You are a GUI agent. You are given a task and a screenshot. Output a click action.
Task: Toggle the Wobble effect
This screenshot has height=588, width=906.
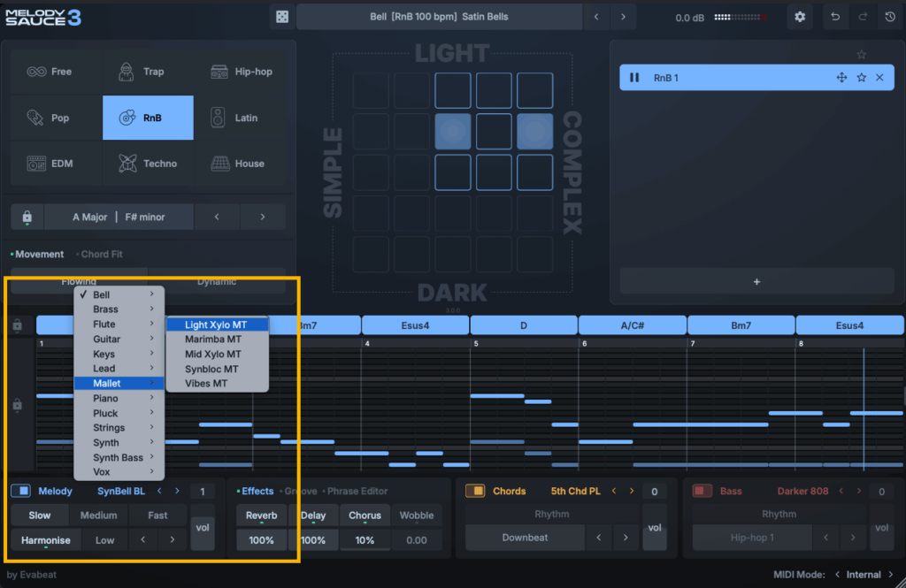[x=416, y=515]
